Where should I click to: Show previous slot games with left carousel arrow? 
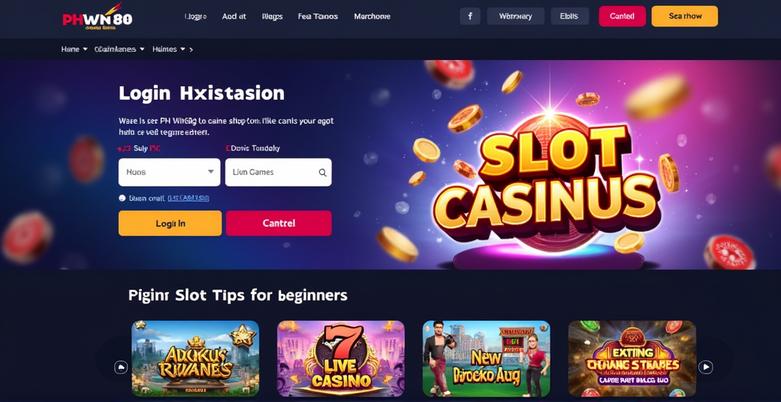click(121, 368)
